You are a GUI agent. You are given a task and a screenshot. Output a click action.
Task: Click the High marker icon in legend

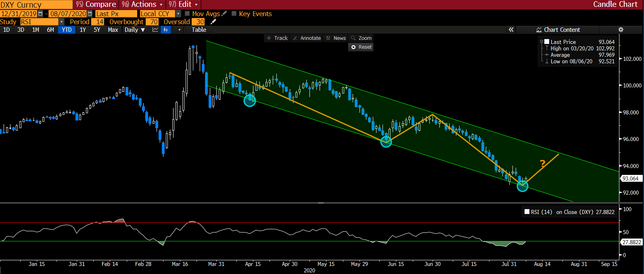pos(547,48)
